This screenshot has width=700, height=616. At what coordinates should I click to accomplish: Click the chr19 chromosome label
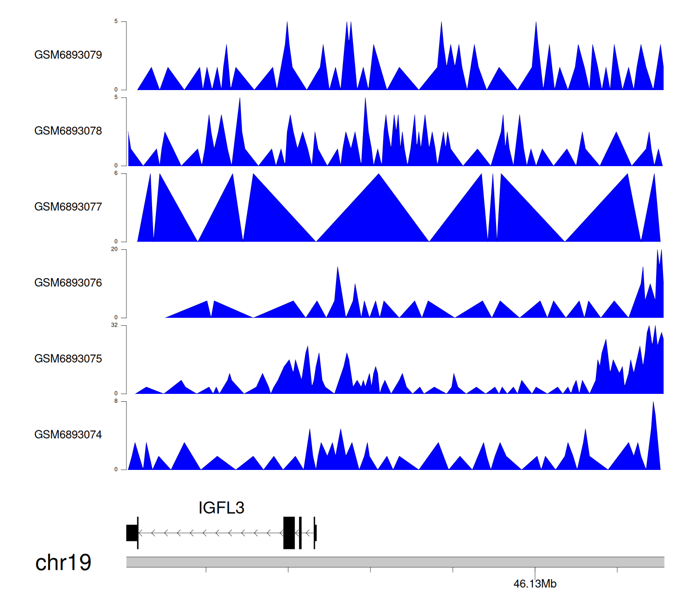[63, 563]
